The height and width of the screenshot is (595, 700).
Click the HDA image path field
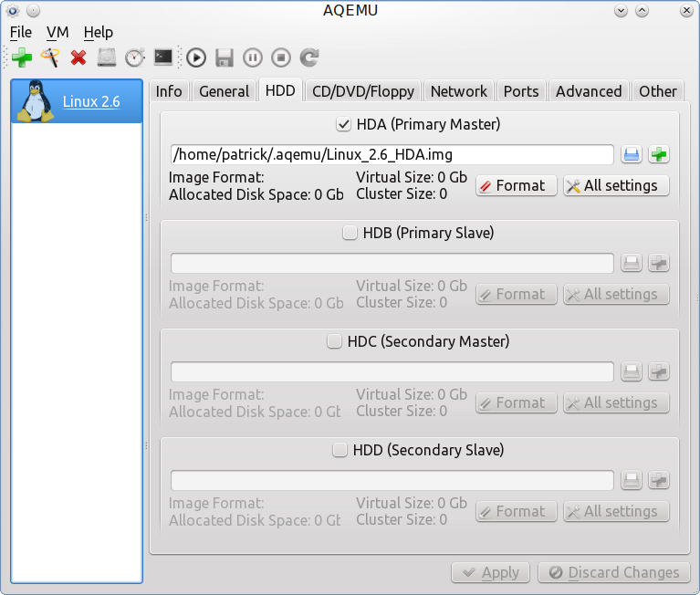pyautogui.click(x=392, y=154)
